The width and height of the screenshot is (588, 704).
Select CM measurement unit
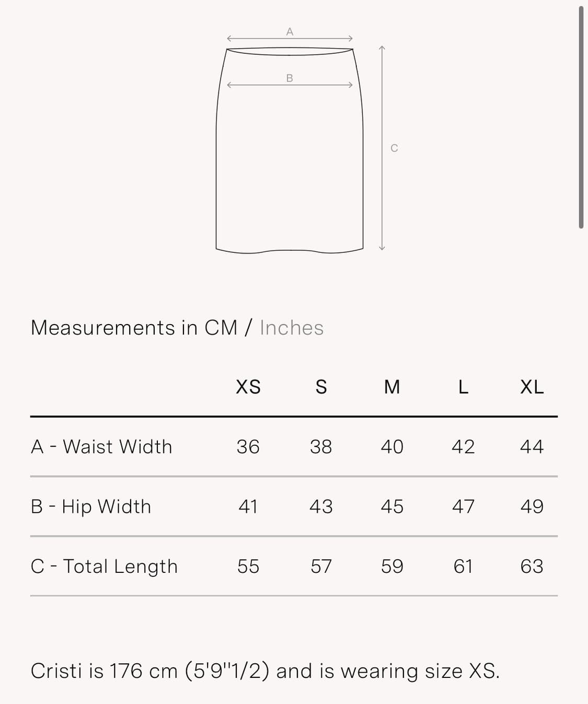click(x=221, y=328)
